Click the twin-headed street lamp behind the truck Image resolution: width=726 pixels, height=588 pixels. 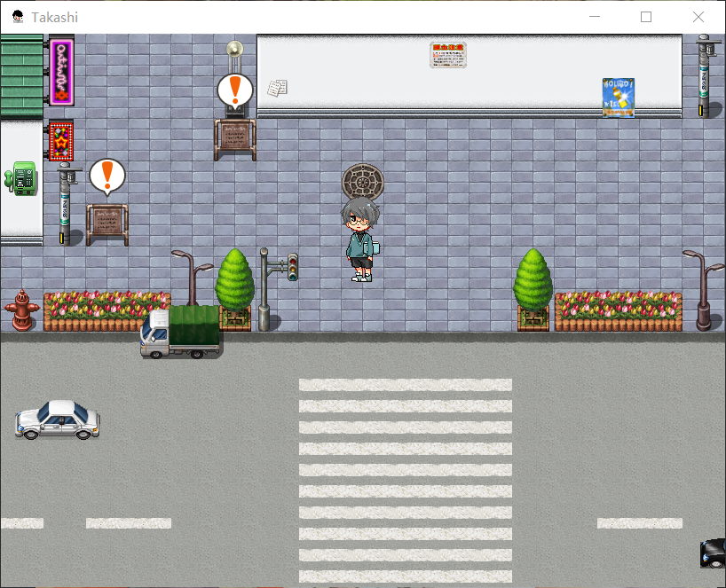coord(192,278)
